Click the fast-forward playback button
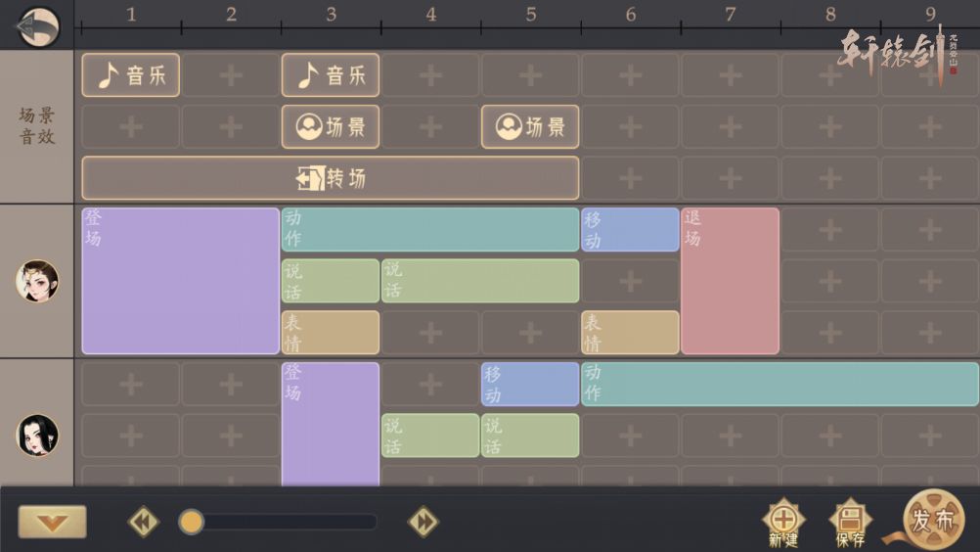Image resolution: width=980 pixels, height=552 pixels. (x=423, y=522)
